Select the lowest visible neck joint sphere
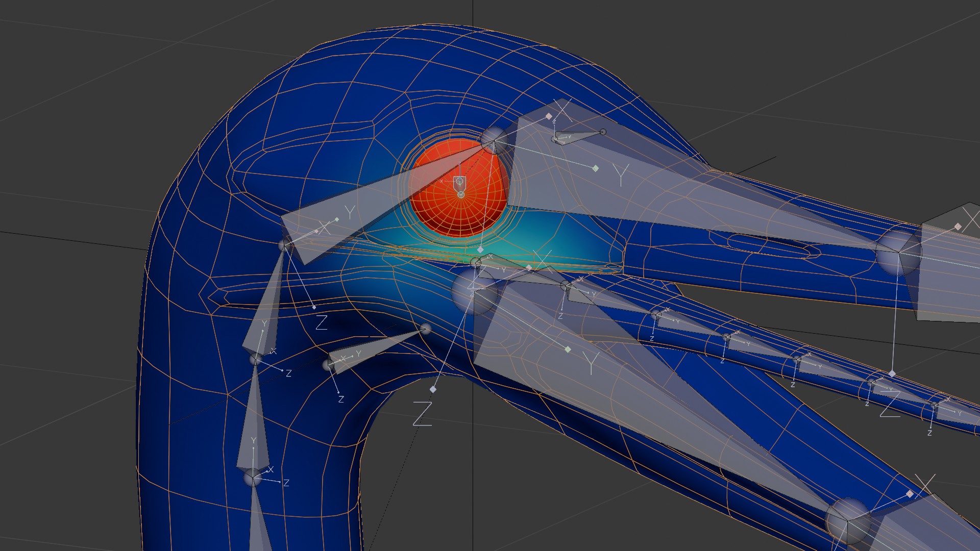The width and height of the screenshot is (980, 551). (253, 478)
